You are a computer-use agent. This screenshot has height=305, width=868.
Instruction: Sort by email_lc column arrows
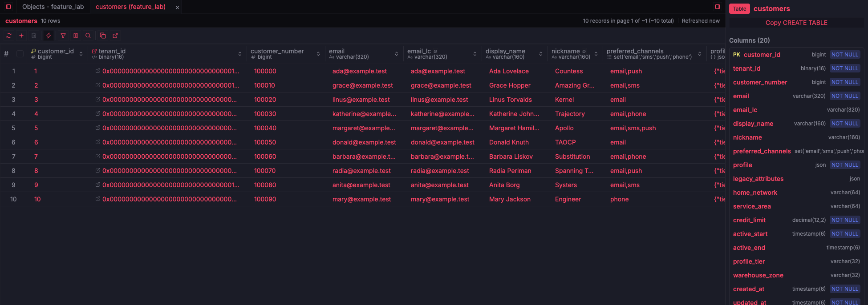(475, 54)
